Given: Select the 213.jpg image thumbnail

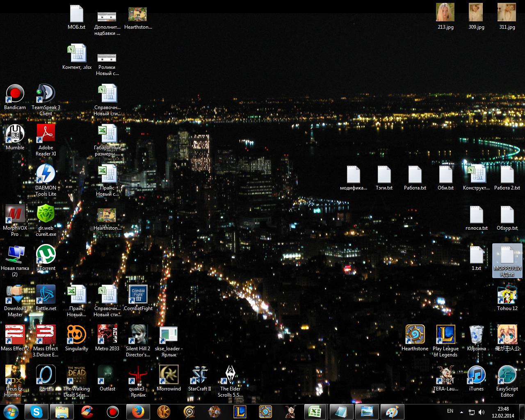Looking at the screenshot, I should 445,13.
